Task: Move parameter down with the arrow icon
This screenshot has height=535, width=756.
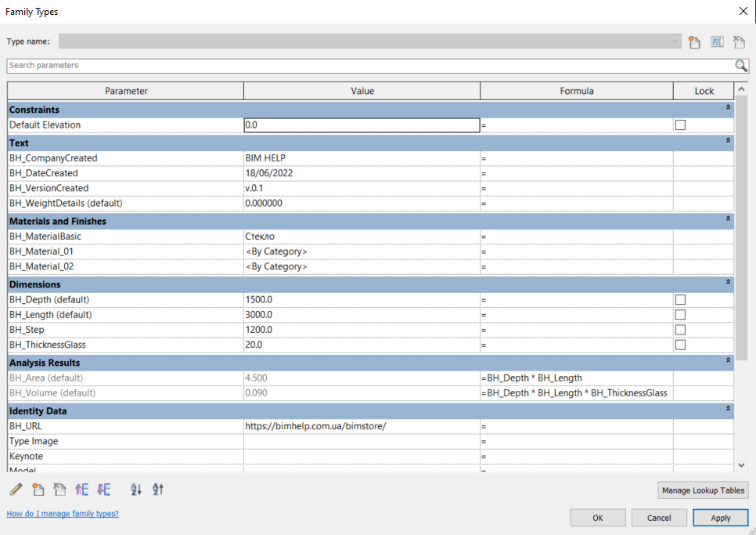Action: tap(103, 490)
